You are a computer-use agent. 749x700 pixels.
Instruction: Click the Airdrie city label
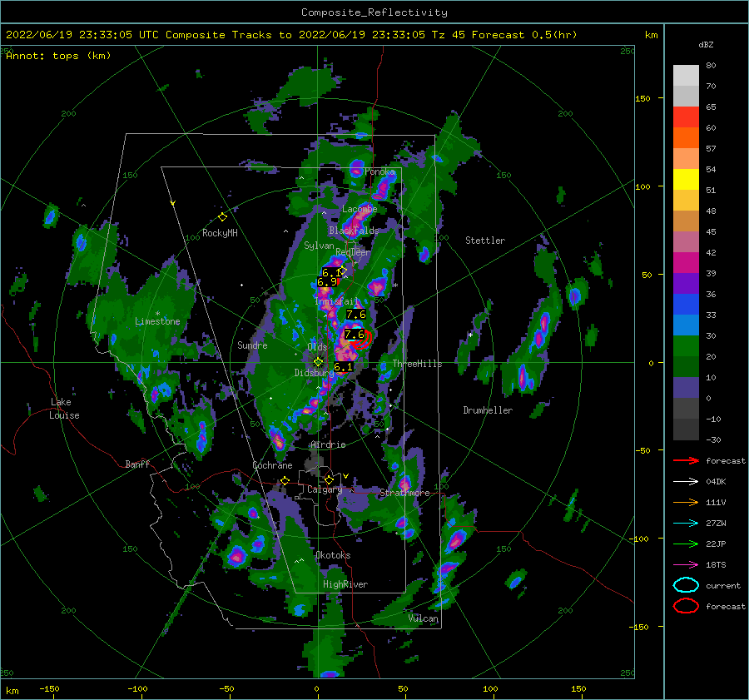[328, 444]
